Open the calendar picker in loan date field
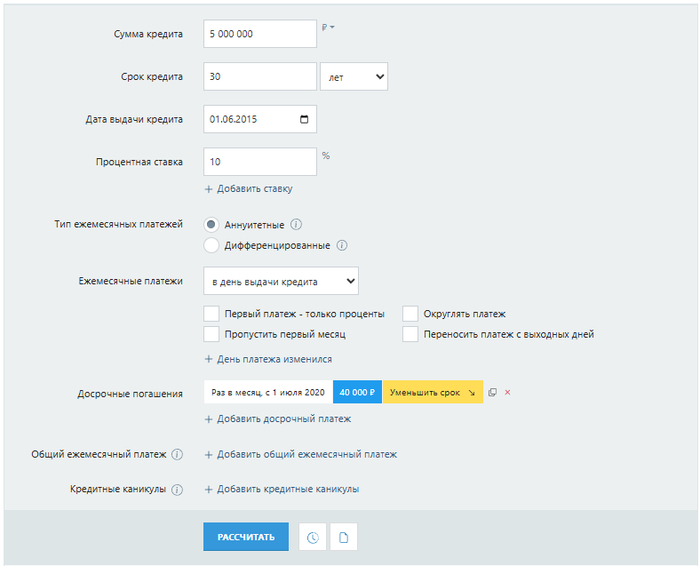This screenshot has width=700, height=566. pos(304,119)
